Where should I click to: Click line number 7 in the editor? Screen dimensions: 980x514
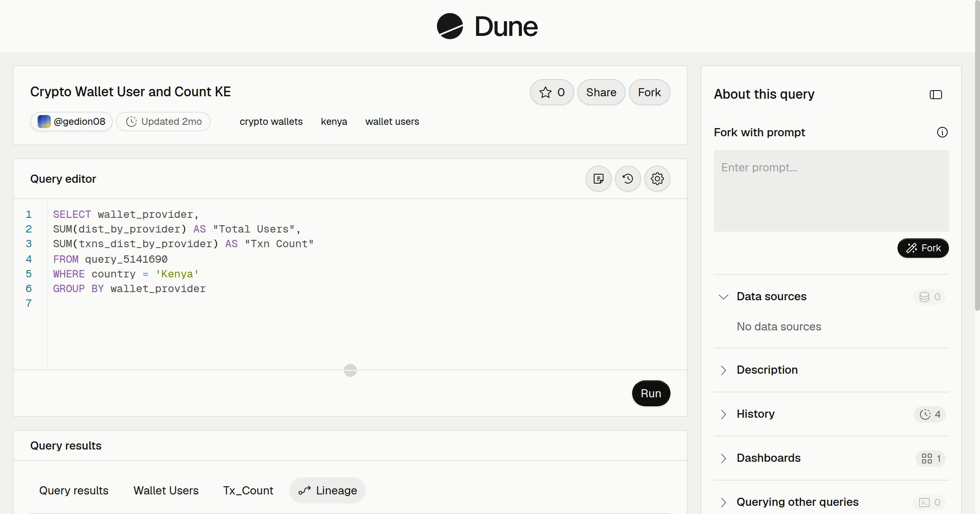point(29,303)
